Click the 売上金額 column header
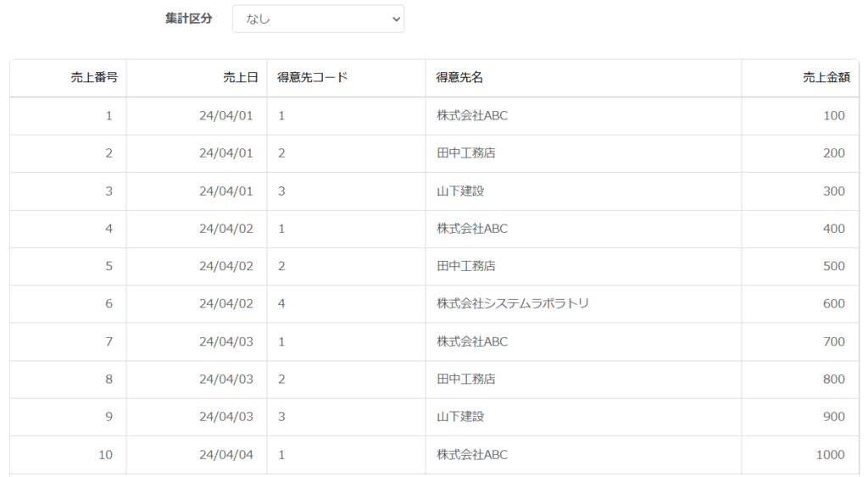Image resolution: width=868 pixels, height=477 pixels. click(x=800, y=78)
